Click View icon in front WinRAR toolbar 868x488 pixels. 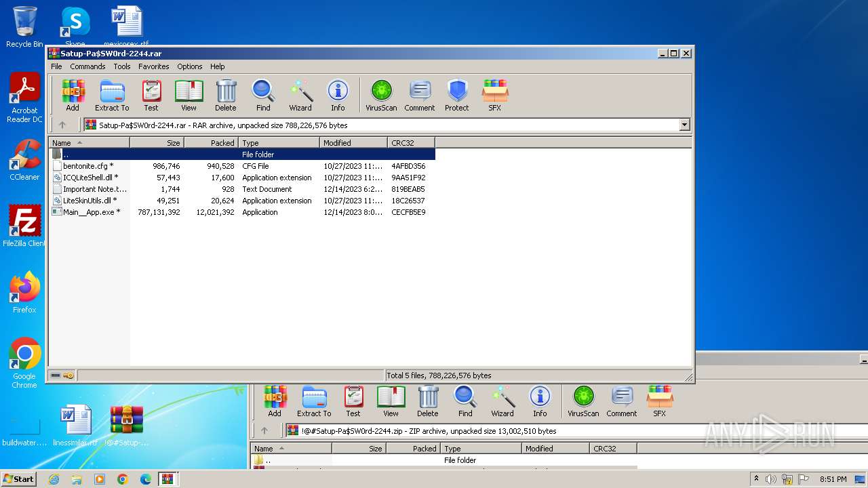coord(189,96)
